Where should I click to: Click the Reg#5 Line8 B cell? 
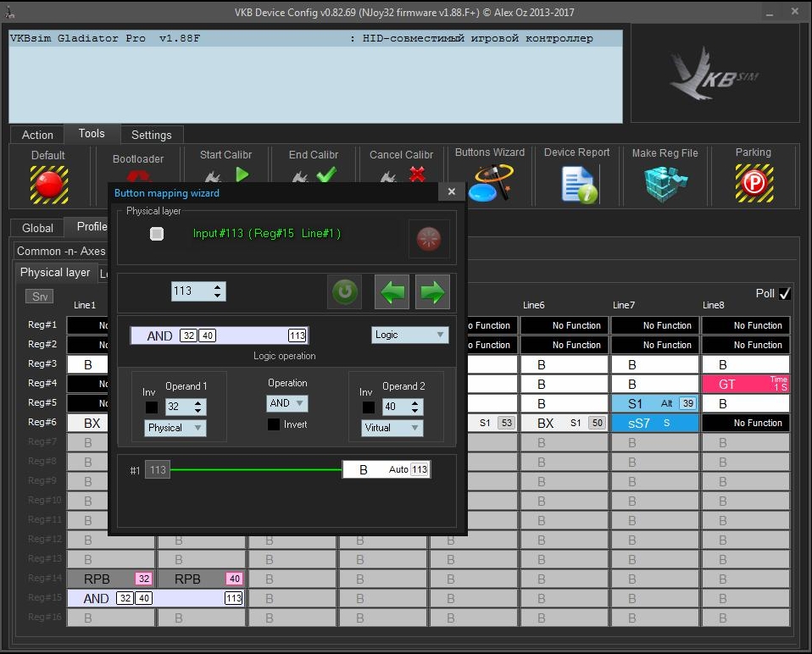[746, 403]
